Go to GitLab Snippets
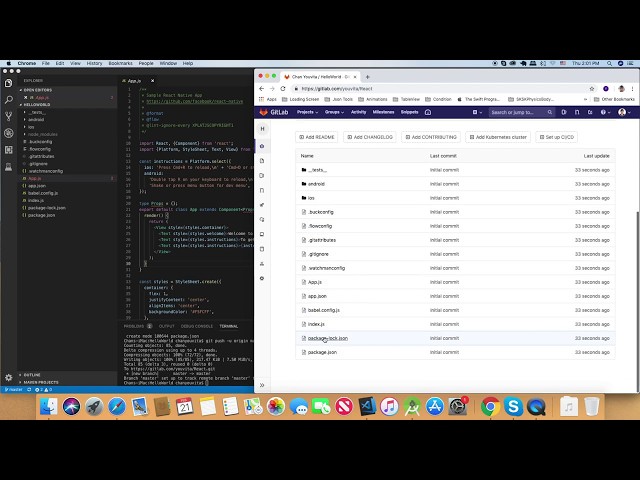This screenshot has height=480, width=640. pyautogui.click(x=409, y=112)
